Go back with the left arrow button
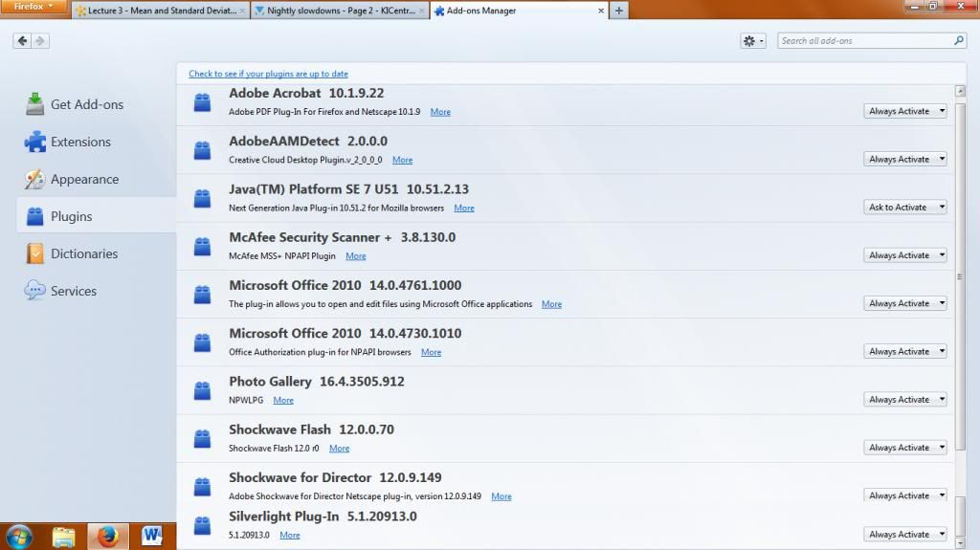980x550 pixels. tap(23, 40)
